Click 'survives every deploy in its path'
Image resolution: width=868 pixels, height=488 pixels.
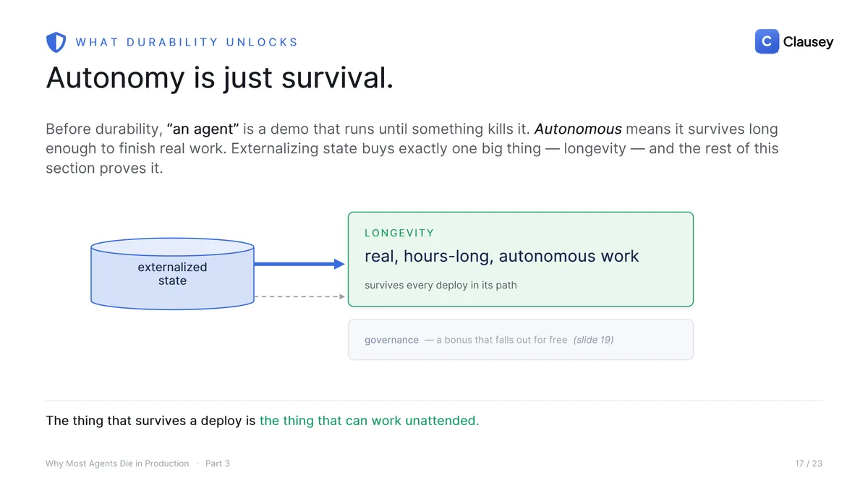(x=441, y=285)
